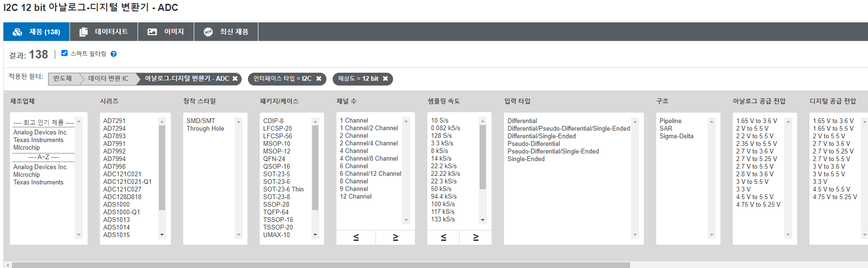Select Single-Ended input type
Image resolution: width=868 pixels, height=268 pixels.
coord(526,159)
